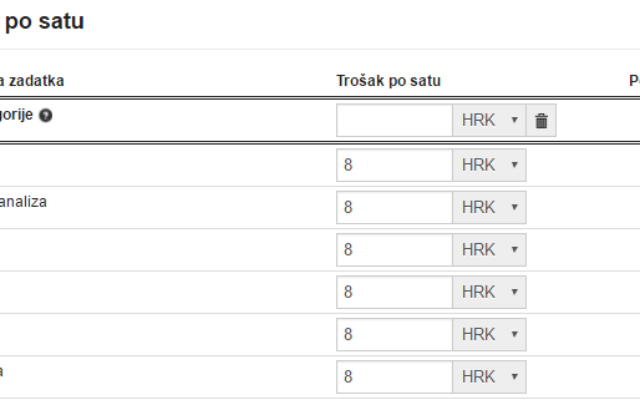Focus the cost input directly below the analiza row
This screenshot has width=640, height=400.
coord(395,250)
